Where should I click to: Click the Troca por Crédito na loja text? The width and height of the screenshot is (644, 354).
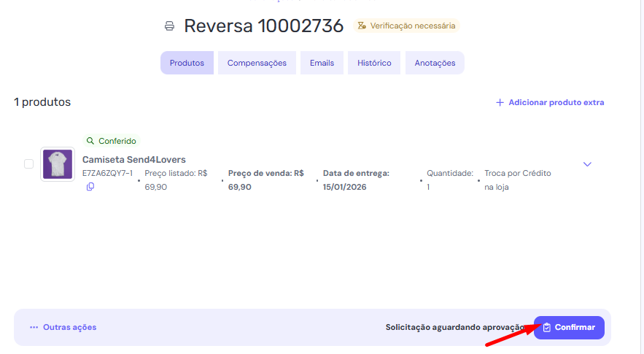point(517,180)
